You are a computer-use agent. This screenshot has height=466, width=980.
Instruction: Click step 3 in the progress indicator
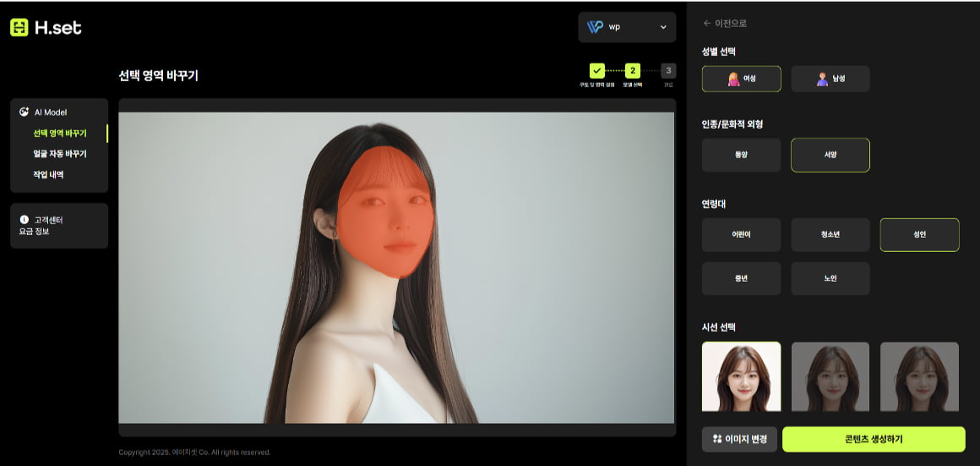668,70
